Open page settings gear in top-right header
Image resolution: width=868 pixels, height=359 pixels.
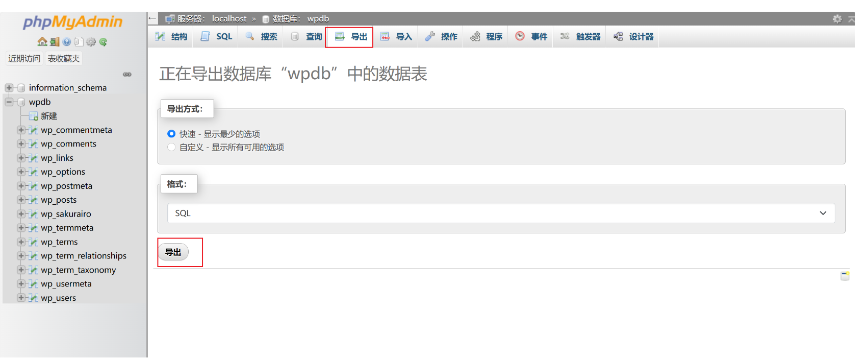click(837, 19)
